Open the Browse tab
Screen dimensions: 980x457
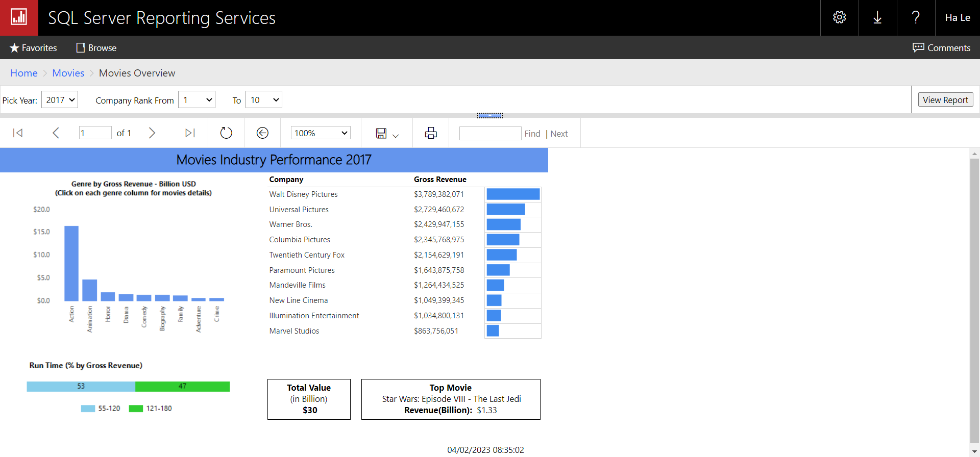click(x=96, y=48)
